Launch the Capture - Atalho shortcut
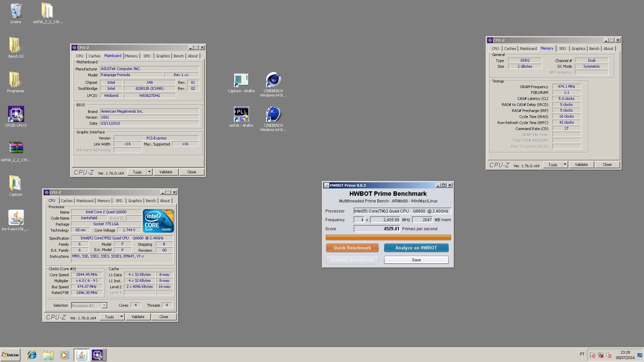This screenshot has height=362, width=644. tap(241, 82)
